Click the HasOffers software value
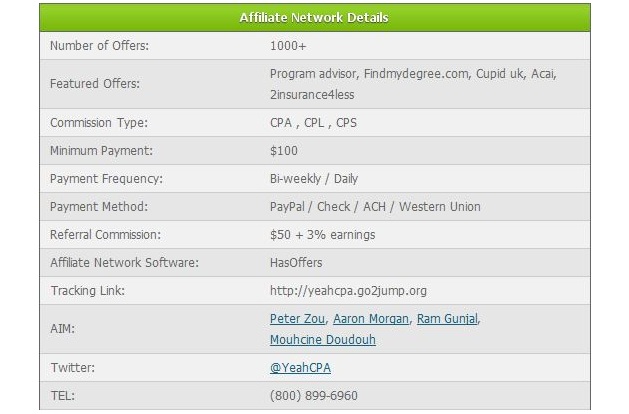Image resolution: width=629 pixels, height=414 pixels. coord(296,263)
